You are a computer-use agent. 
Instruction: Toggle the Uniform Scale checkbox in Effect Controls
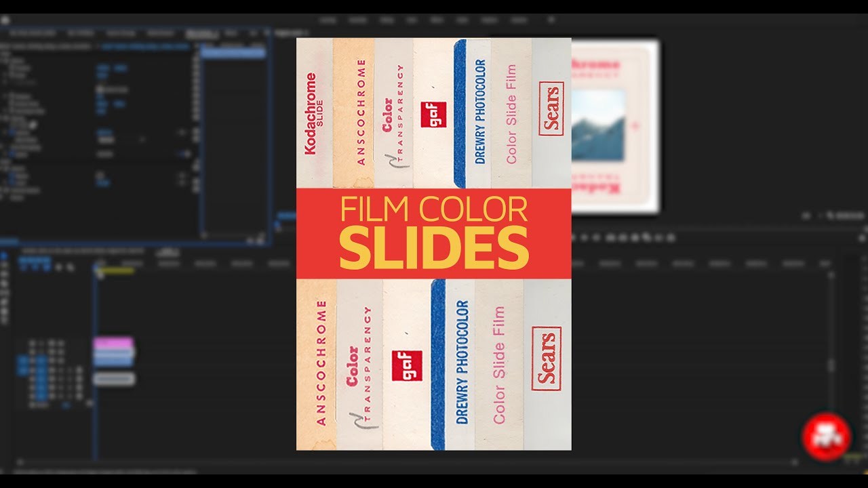tap(100, 89)
